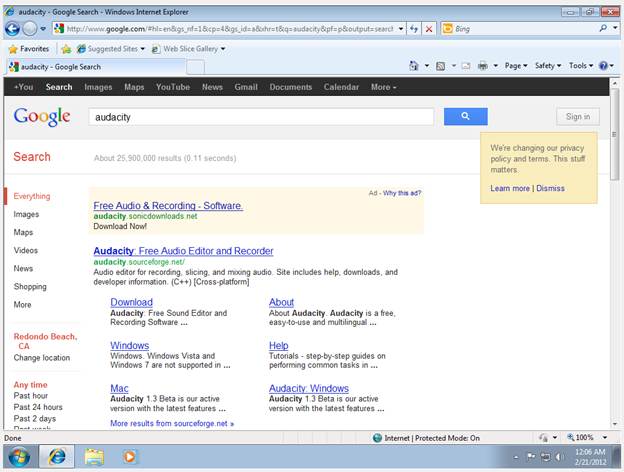Stop loading with the red X icon

point(429,29)
